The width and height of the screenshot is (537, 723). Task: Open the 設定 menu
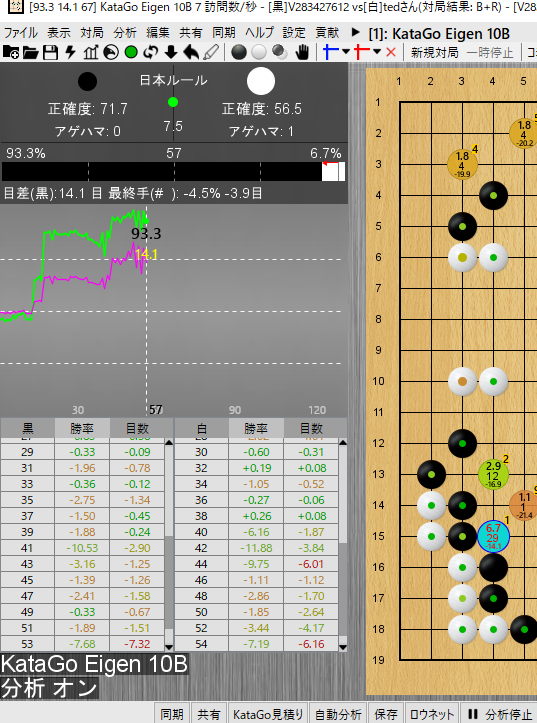tap(294, 33)
